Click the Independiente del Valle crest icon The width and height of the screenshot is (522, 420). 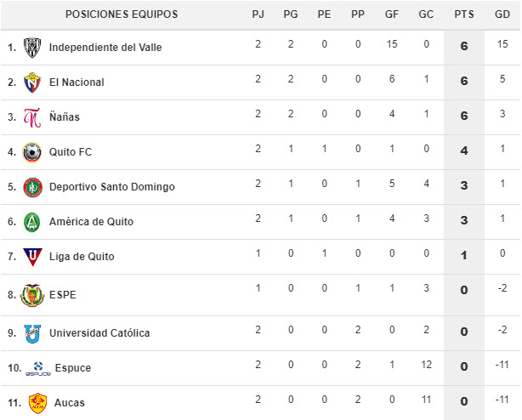(32, 48)
